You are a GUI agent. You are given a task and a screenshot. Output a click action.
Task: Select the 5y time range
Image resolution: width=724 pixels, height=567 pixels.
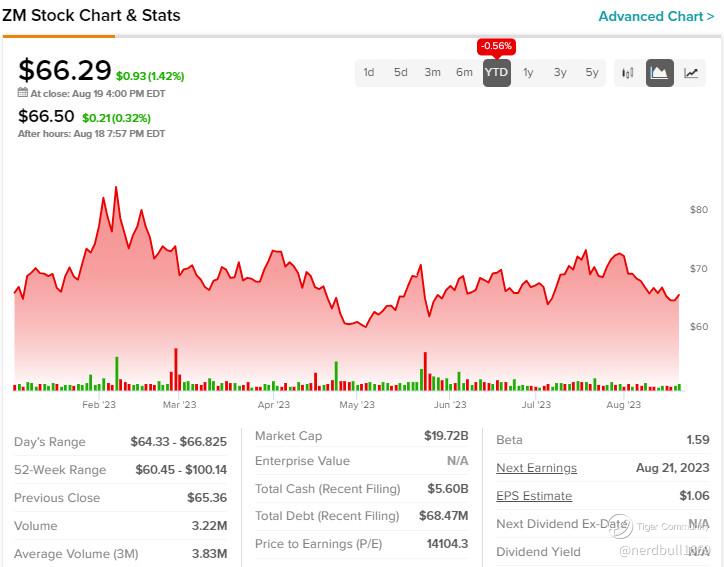coord(592,72)
